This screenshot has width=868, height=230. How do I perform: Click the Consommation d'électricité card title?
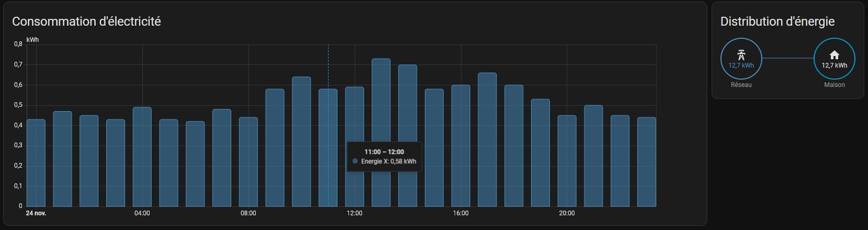(x=86, y=21)
